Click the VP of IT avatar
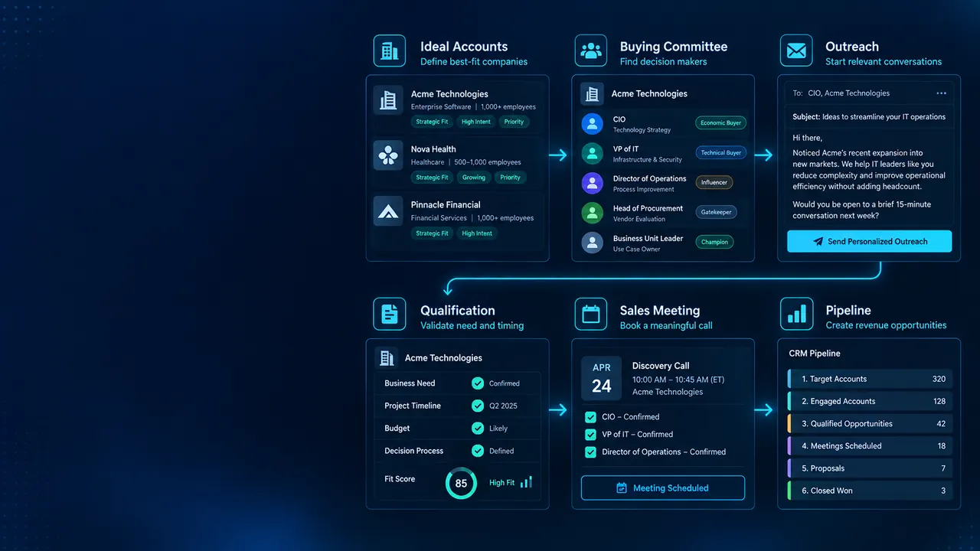 592,153
